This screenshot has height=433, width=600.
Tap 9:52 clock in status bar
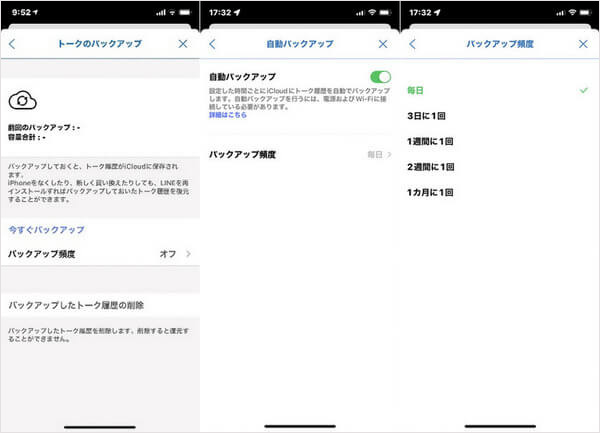[21, 12]
